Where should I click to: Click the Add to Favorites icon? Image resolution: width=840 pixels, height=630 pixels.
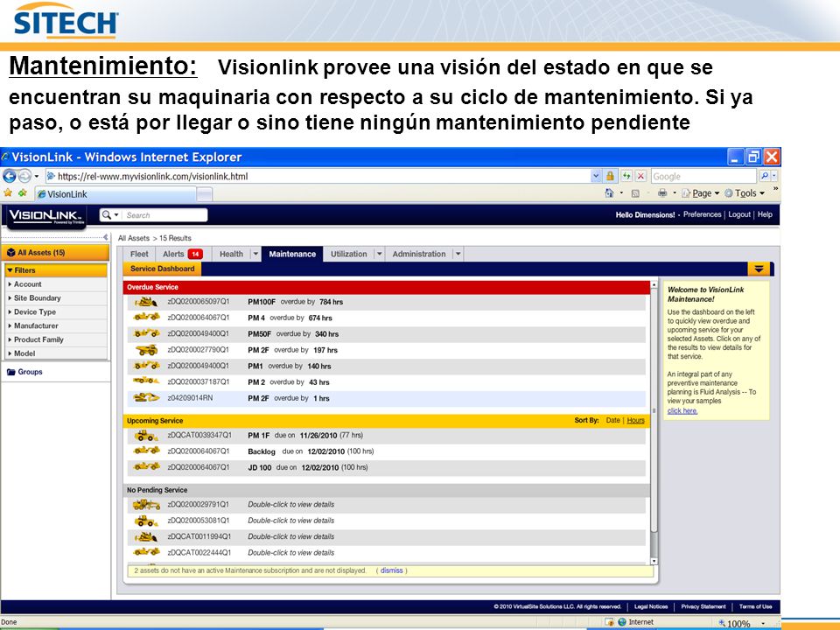tap(23, 192)
